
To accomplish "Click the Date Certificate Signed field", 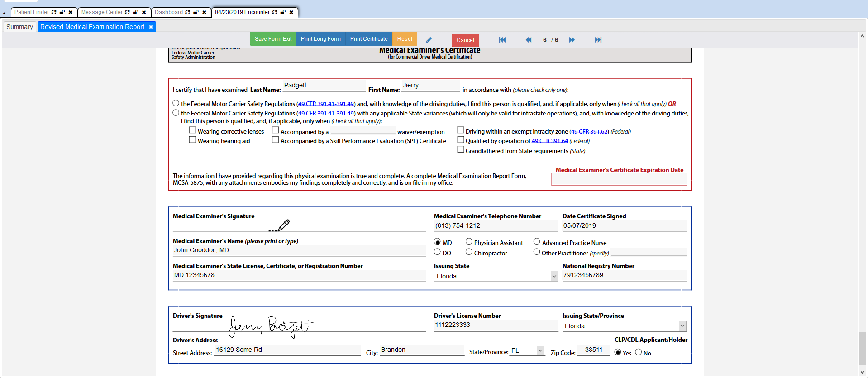I will pyautogui.click(x=625, y=226).
